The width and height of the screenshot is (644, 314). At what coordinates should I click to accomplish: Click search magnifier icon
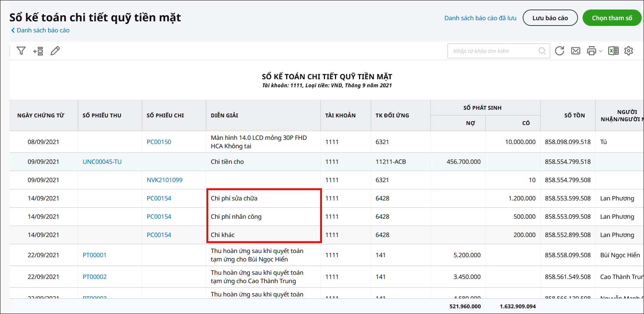(542, 51)
